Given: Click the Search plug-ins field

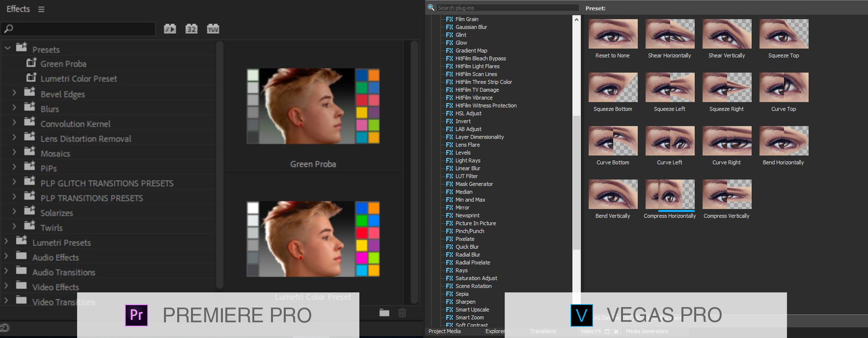Looking at the screenshot, I should click(x=508, y=8).
